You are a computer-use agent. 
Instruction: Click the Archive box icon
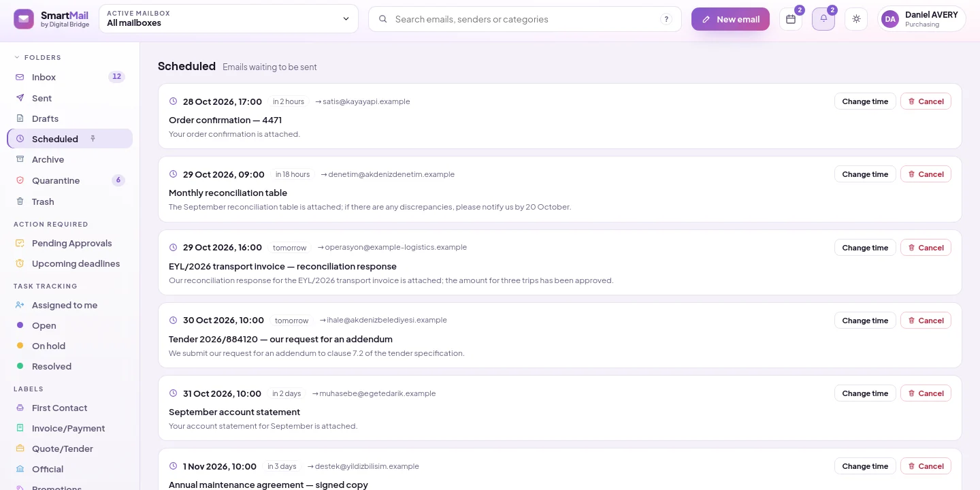click(x=20, y=159)
